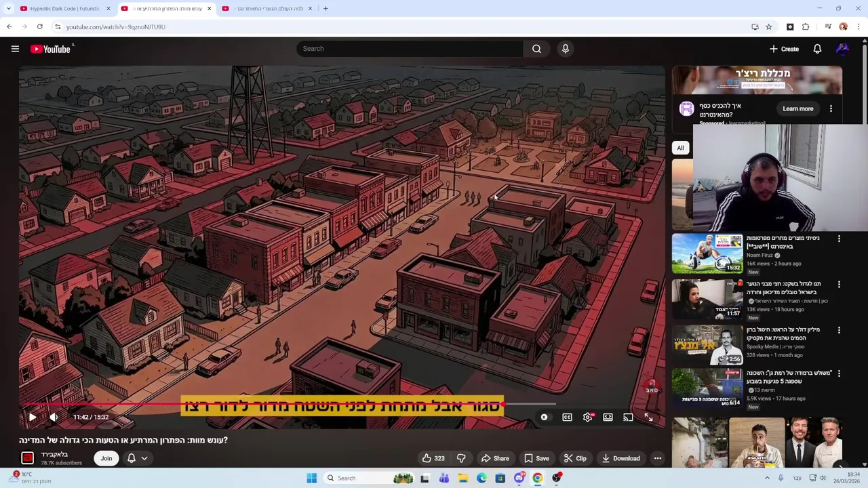The image size is (868, 488).
Task: Open more actions ellipsis below the video
Action: pyautogui.click(x=658, y=458)
